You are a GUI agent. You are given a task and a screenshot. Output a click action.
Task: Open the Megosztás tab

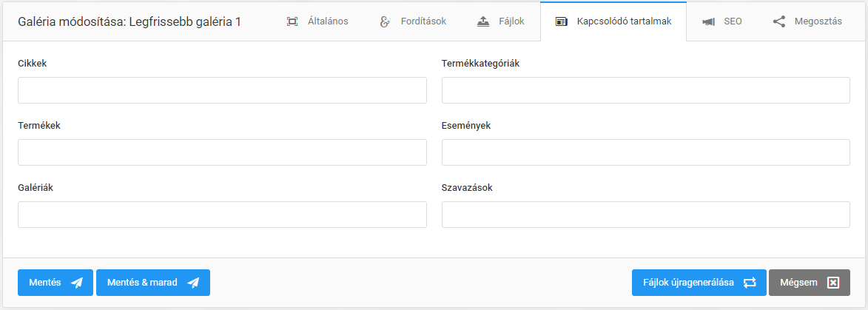[807, 21]
